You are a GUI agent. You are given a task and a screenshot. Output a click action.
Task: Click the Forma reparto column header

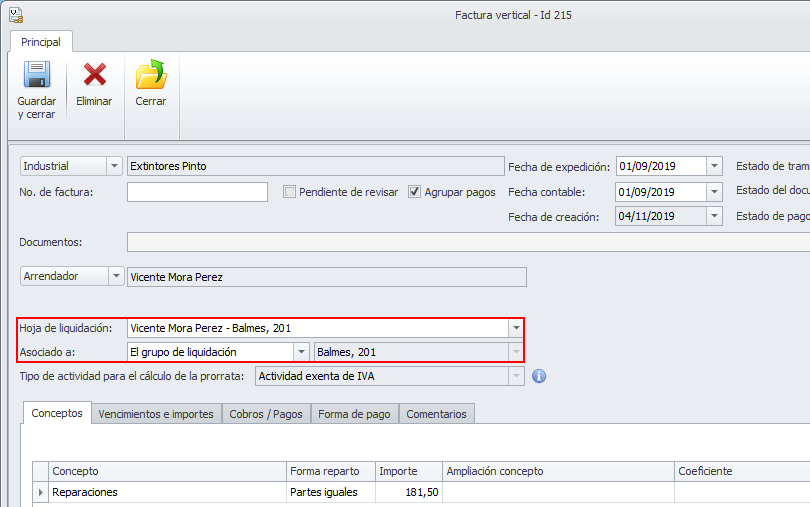click(331, 471)
